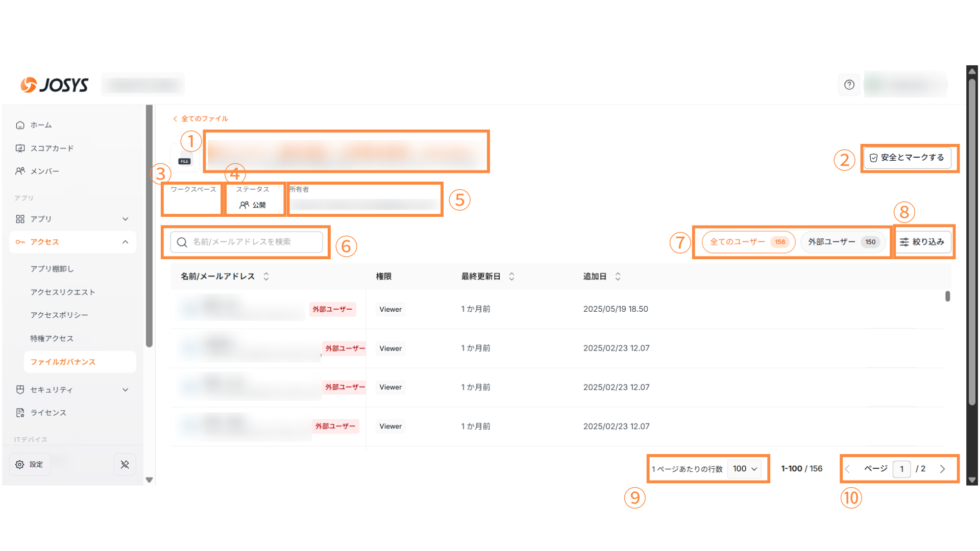Screen dimensions: 980x551
Task: Open File Governance menu item
Action: 63,362
